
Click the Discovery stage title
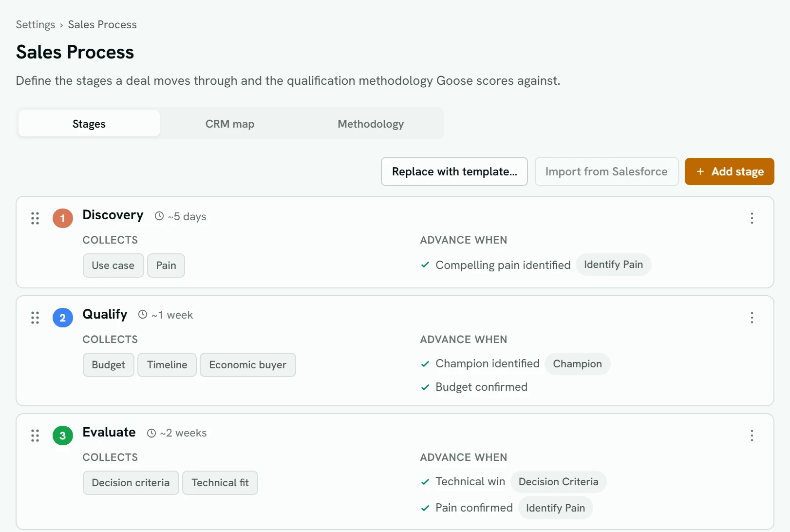point(113,215)
